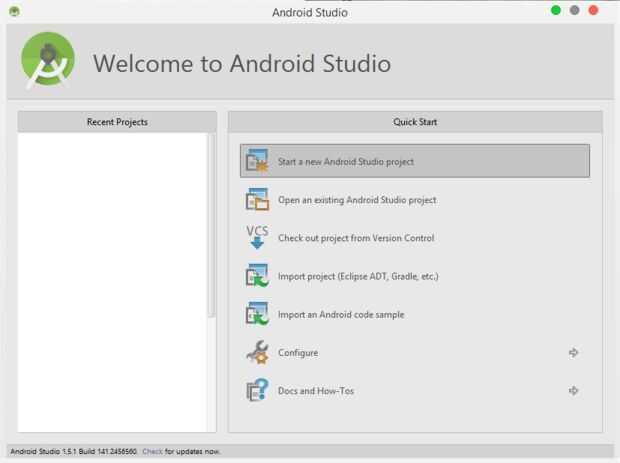Close the window with red button
The height and width of the screenshot is (463, 620).
point(593,10)
